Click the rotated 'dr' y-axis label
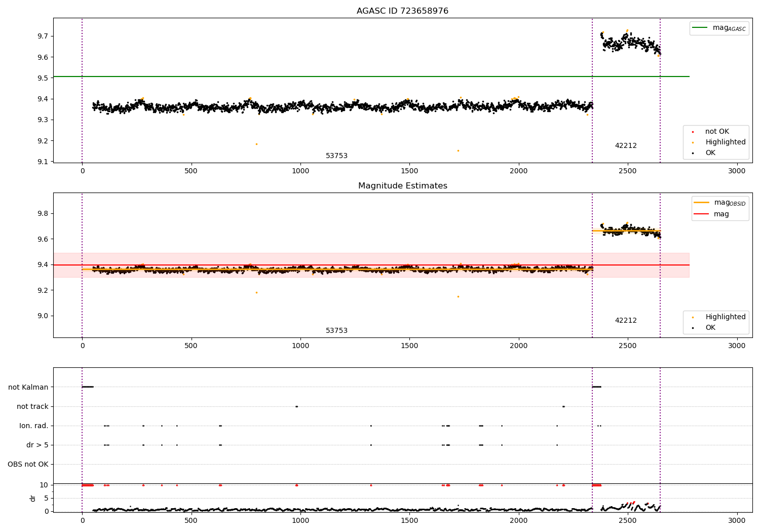This screenshot has width=760, height=532. (x=33, y=498)
